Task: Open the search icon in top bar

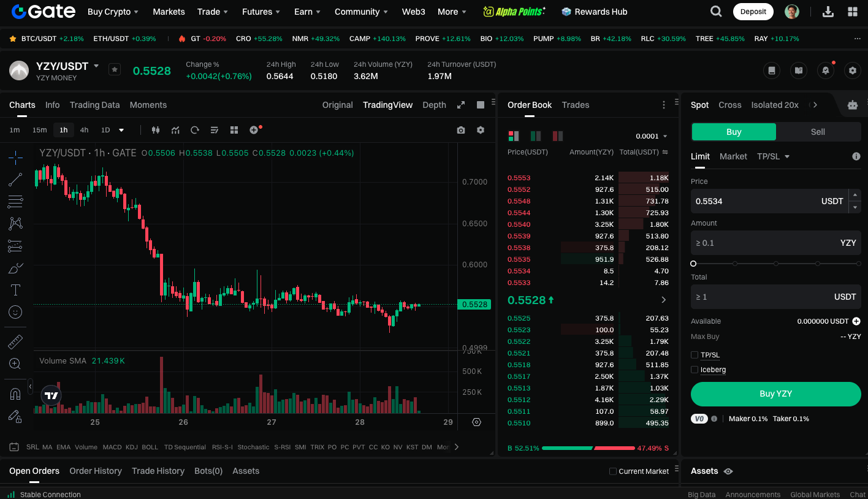Action: (x=716, y=12)
